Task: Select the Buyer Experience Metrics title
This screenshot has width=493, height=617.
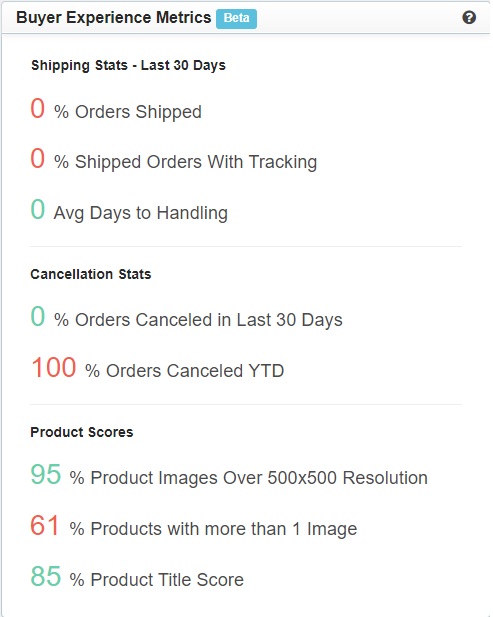Action: pyautogui.click(x=114, y=18)
